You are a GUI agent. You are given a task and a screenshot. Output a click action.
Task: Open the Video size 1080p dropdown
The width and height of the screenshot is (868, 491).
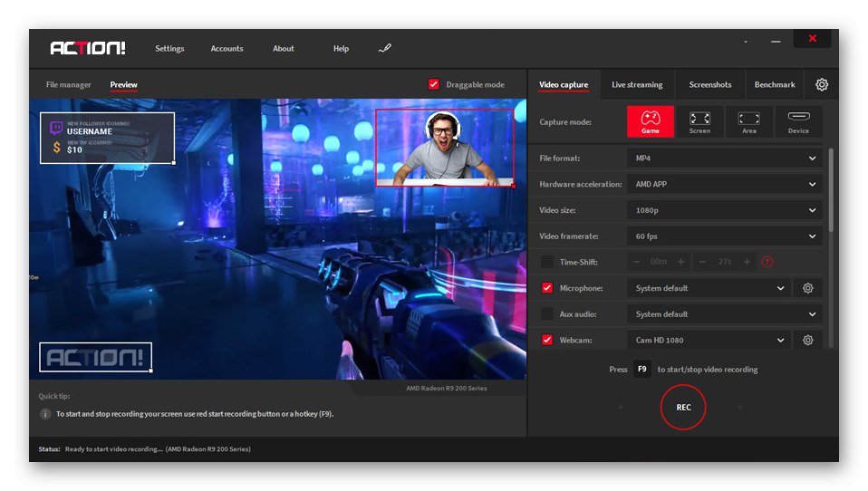point(724,210)
